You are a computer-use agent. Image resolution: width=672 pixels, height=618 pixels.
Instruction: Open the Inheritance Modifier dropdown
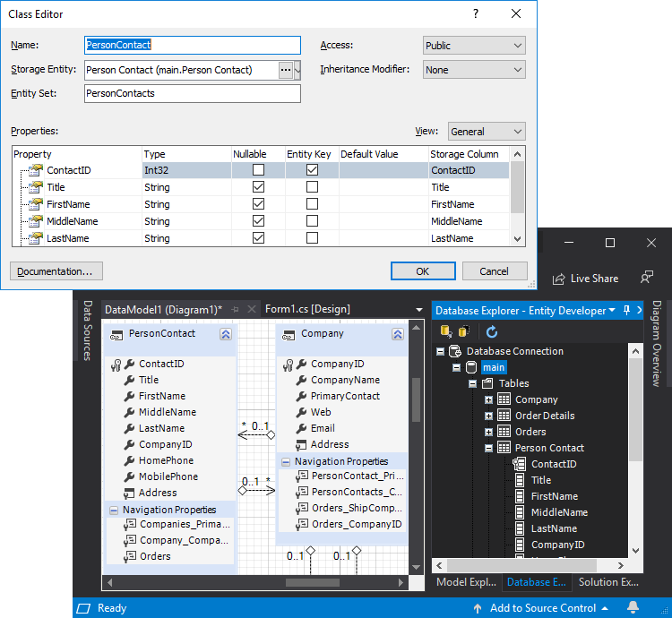coord(474,70)
